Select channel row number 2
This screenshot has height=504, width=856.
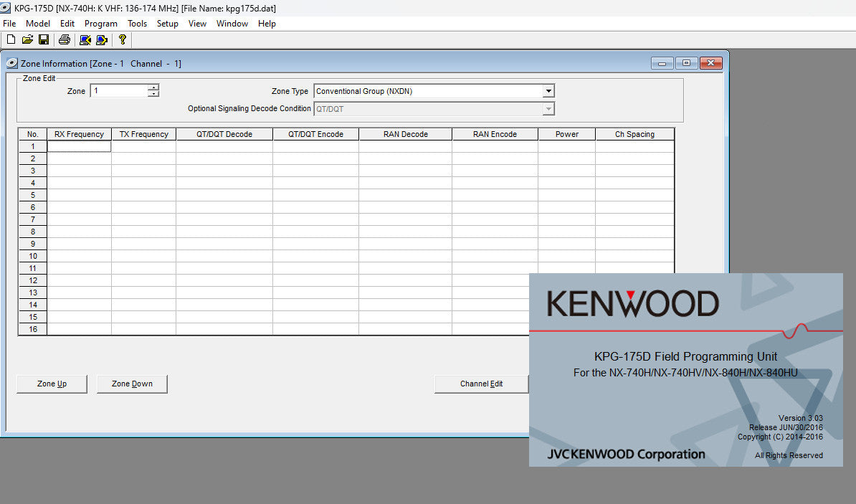pos(33,158)
